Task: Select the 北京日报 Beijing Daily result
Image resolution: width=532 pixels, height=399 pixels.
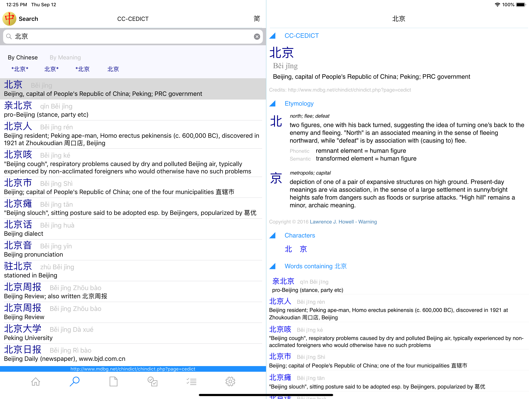Action: [133, 354]
